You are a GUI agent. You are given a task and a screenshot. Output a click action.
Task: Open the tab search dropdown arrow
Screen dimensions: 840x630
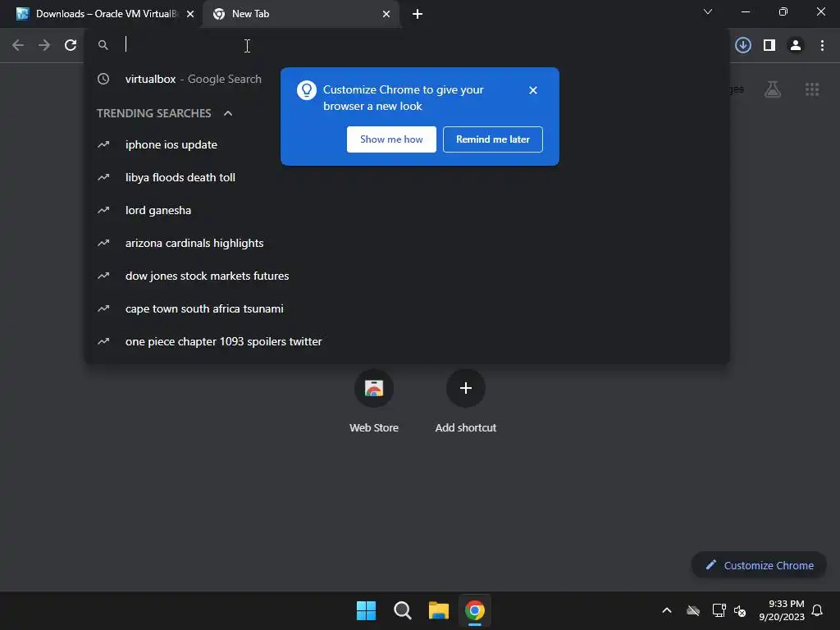[708, 11]
